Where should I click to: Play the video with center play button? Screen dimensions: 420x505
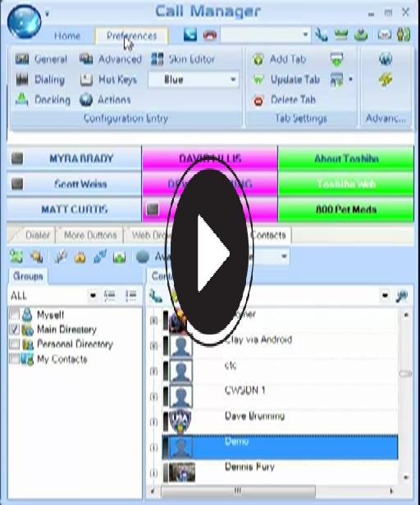point(209,252)
